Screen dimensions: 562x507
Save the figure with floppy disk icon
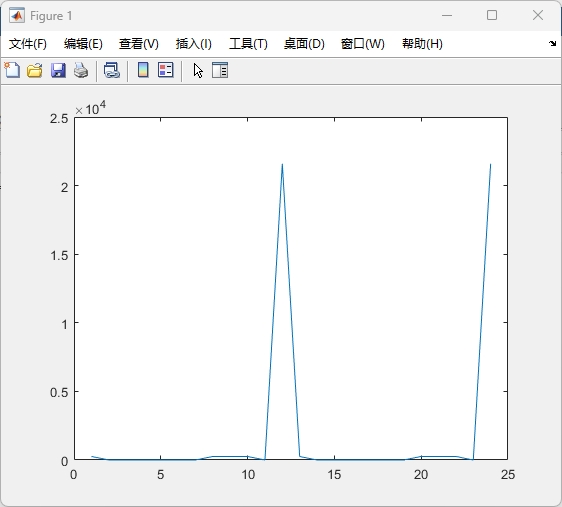tap(58, 70)
